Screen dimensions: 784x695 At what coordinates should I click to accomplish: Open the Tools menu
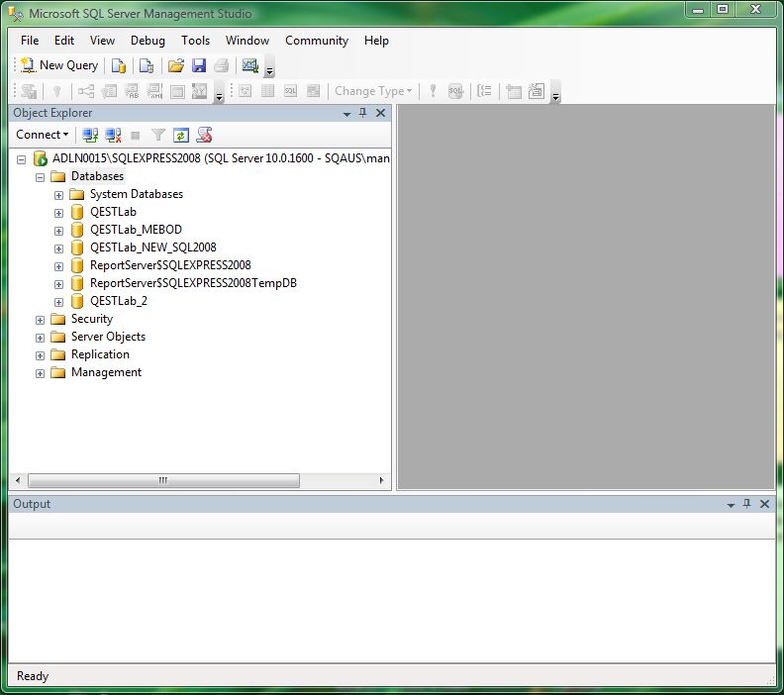coord(195,41)
